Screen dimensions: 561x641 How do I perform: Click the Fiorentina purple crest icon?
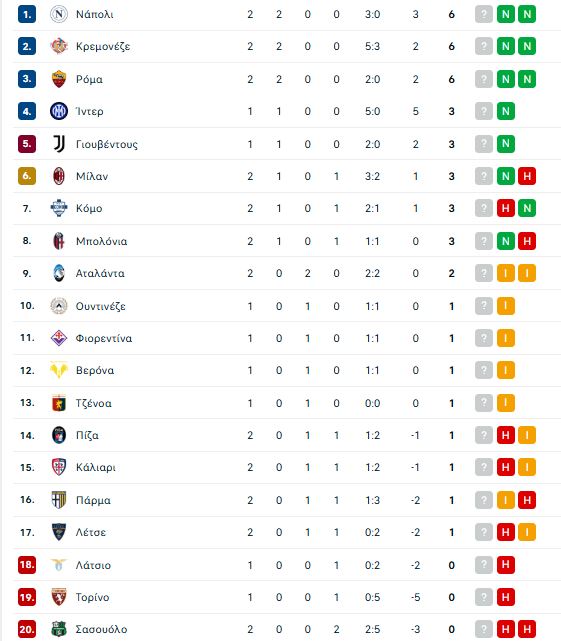tap(58, 338)
